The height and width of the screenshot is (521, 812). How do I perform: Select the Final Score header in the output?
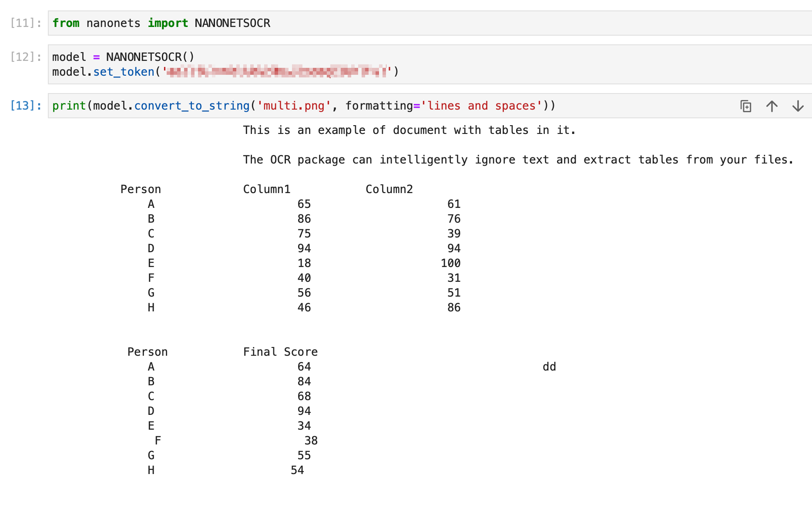[x=280, y=351]
